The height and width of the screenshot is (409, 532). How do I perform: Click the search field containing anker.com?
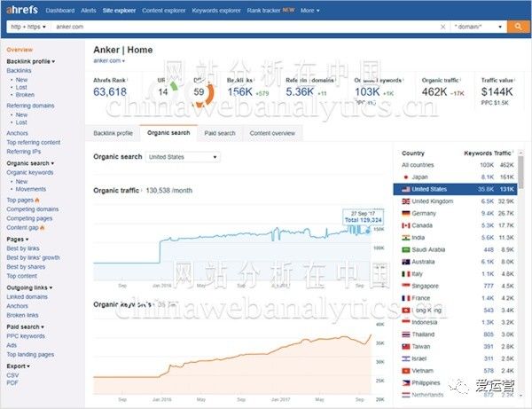246,27
